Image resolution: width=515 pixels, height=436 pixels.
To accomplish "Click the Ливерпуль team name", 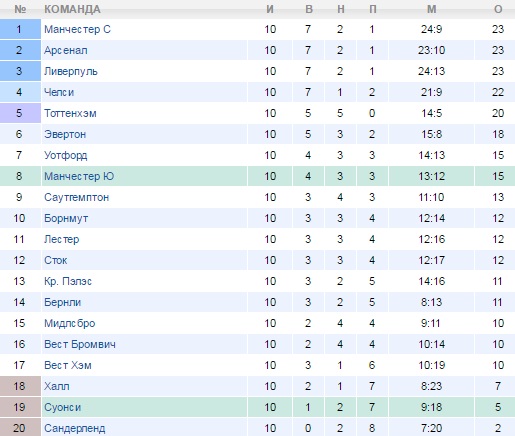I will [71, 71].
